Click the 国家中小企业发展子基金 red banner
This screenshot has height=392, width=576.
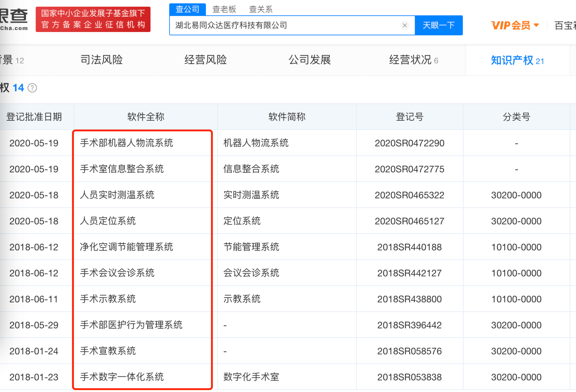click(93, 19)
